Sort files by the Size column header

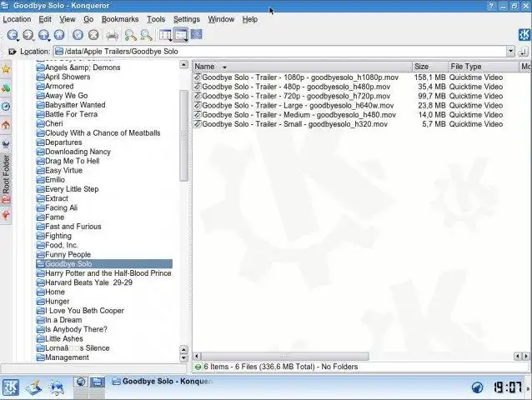point(429,67)
